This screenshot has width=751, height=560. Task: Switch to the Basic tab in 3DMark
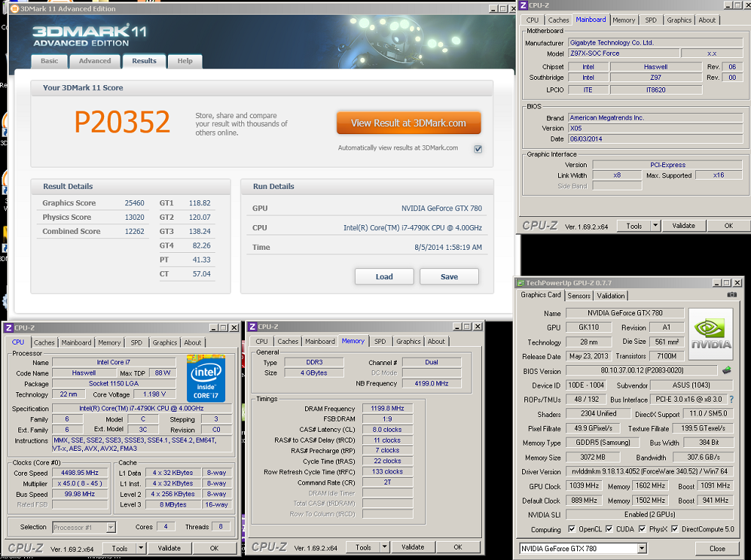click(x=49, y=61)
